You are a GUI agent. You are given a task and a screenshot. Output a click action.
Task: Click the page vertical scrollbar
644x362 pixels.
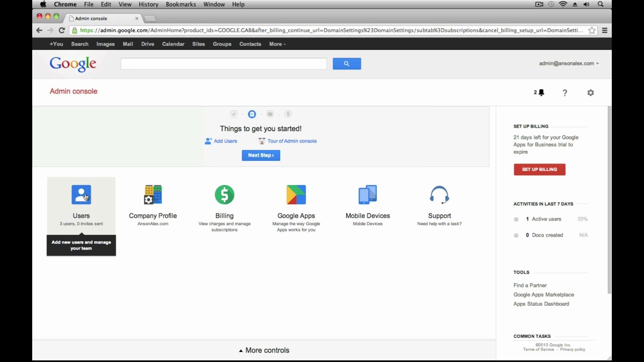click(609, 200)
